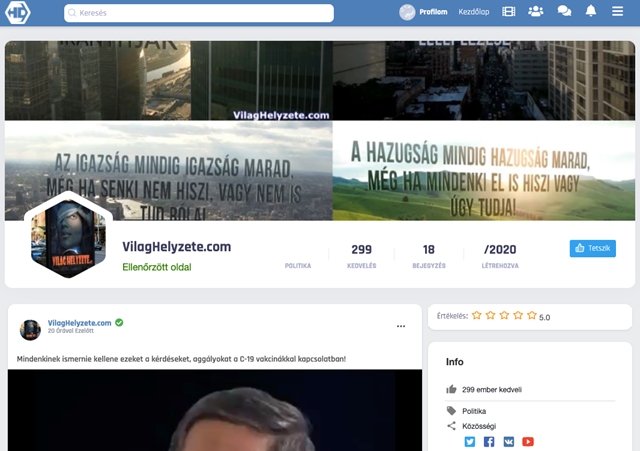Click the Tetszik like button
The height and width of the screenshot is (451, 640).
(x=593, y=248)
